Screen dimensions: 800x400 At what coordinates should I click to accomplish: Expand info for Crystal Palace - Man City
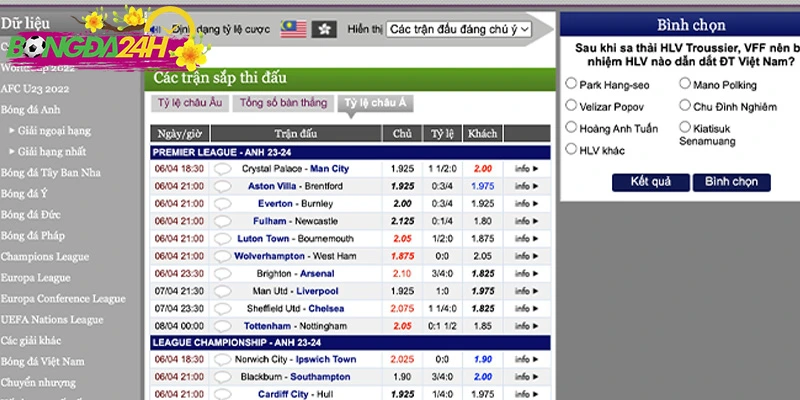pyautogui.click(x=527, y=169)
